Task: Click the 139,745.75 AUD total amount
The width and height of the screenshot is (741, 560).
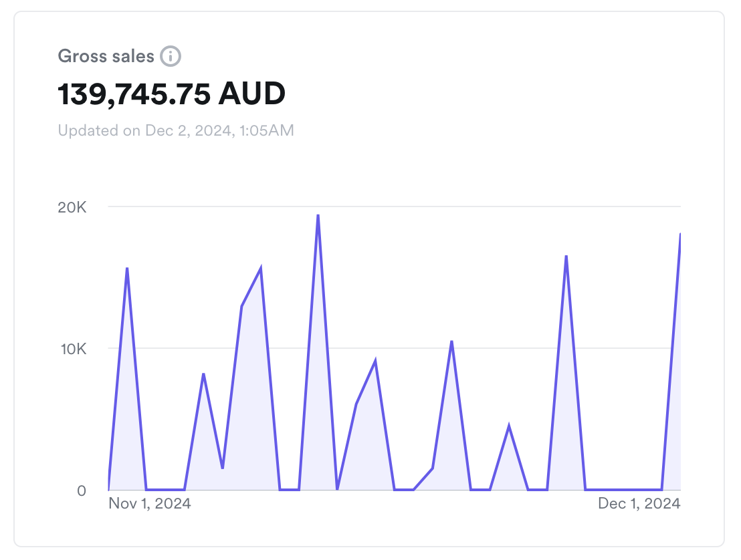Action: click(171, 94)
